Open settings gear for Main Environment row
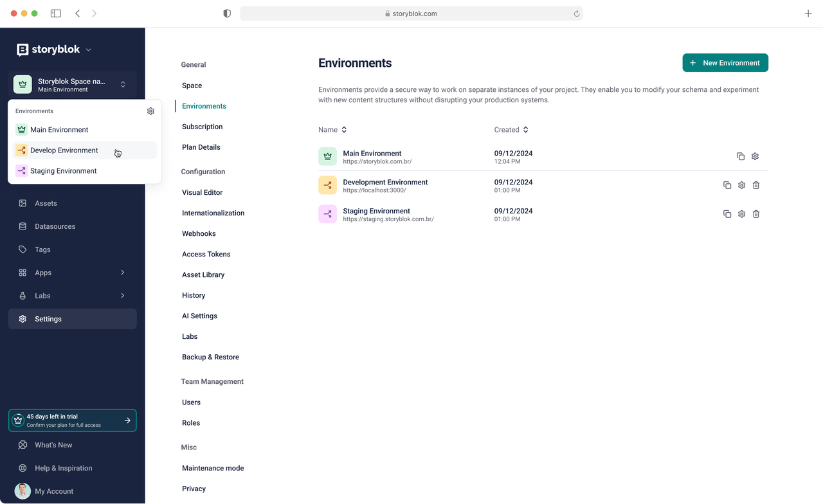This screenshot has width=823, height=504. point(755,156)
